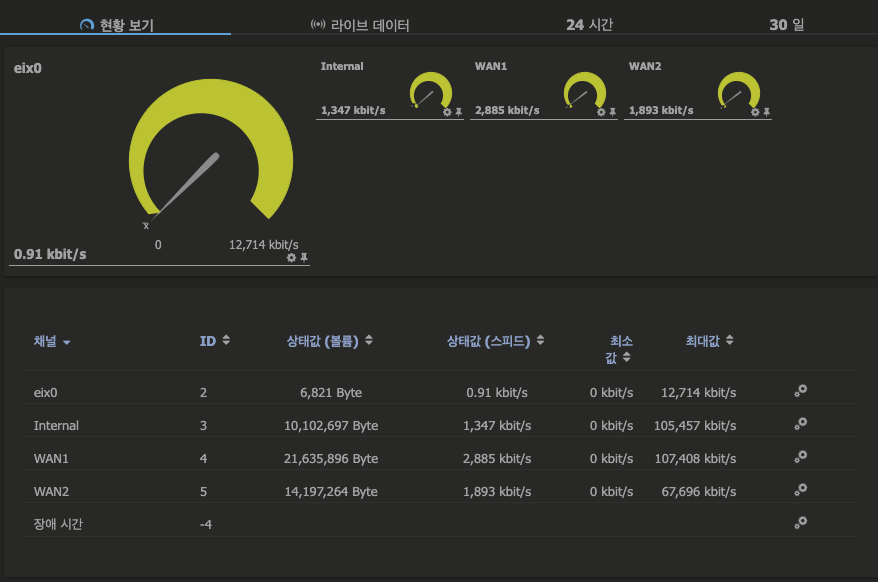Open channel settings for WAN2 row
Screen dimensions: 878x582
(801, 490)
